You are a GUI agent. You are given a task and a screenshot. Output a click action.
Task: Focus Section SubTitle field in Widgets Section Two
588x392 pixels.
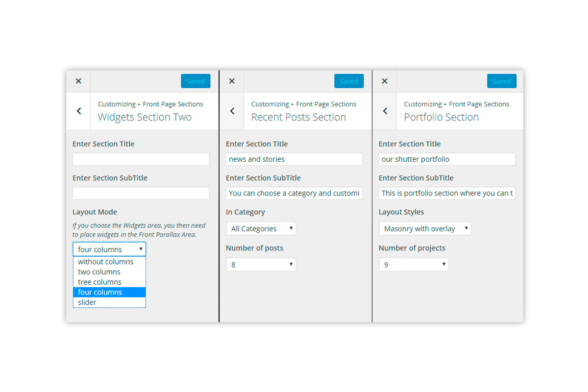pos(141,193)
